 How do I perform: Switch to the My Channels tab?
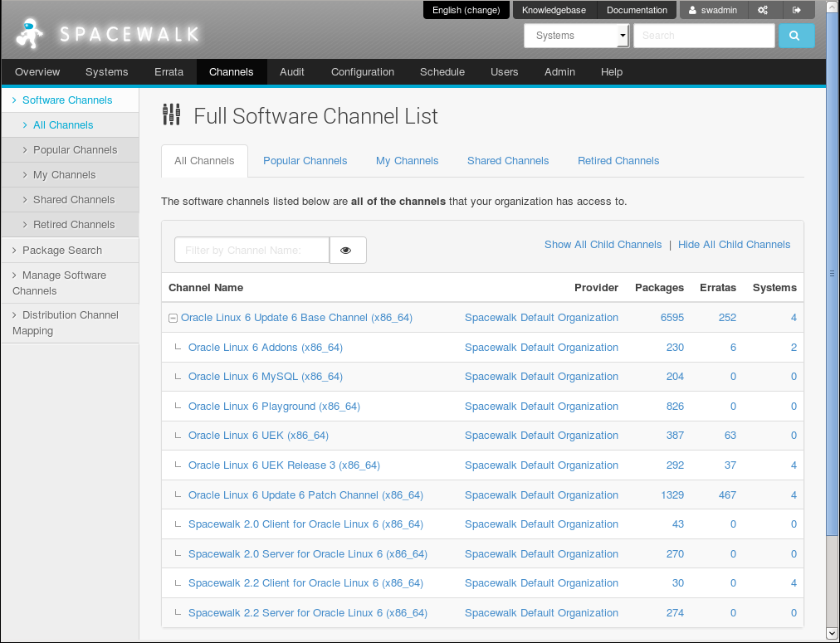pos(408,161)
